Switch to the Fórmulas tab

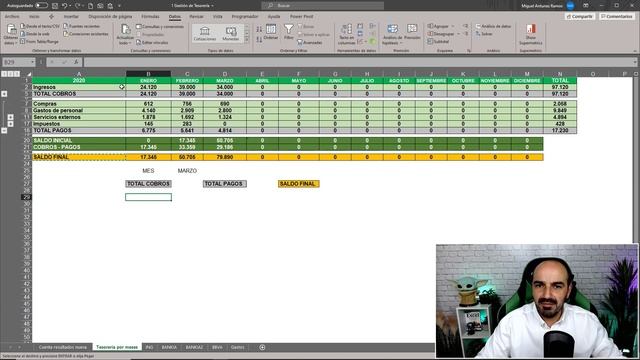point(150,16)
